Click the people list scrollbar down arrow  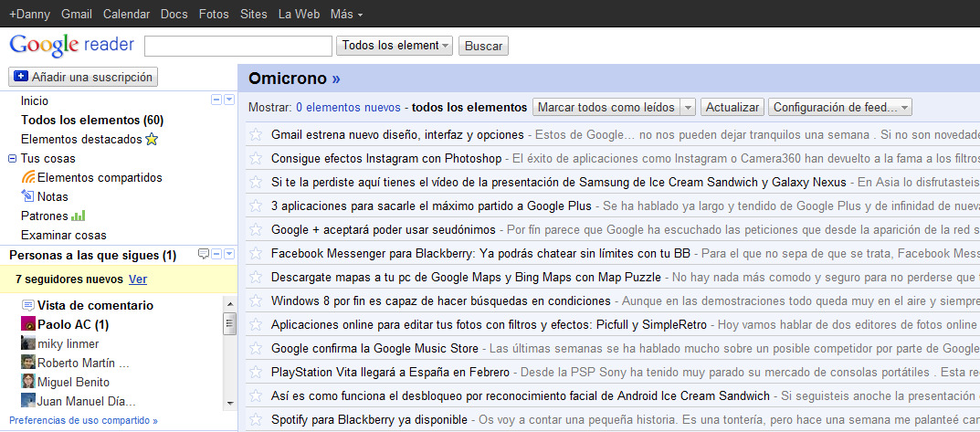[229, 404]
